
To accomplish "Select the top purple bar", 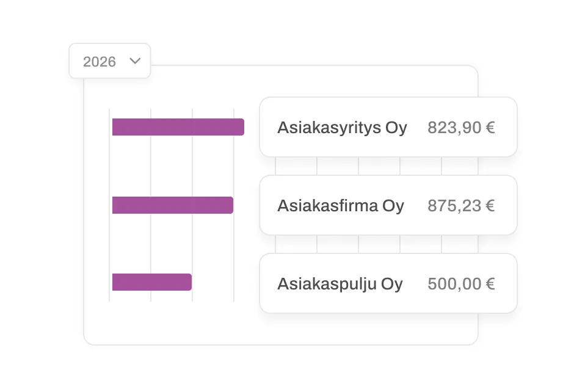I will click(178, 126).
